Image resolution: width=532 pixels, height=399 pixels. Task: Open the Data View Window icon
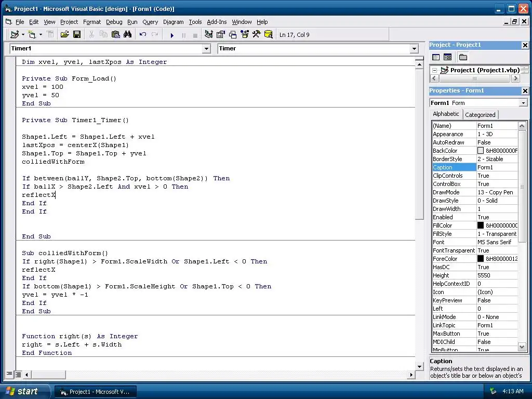[x=269, y=34]
